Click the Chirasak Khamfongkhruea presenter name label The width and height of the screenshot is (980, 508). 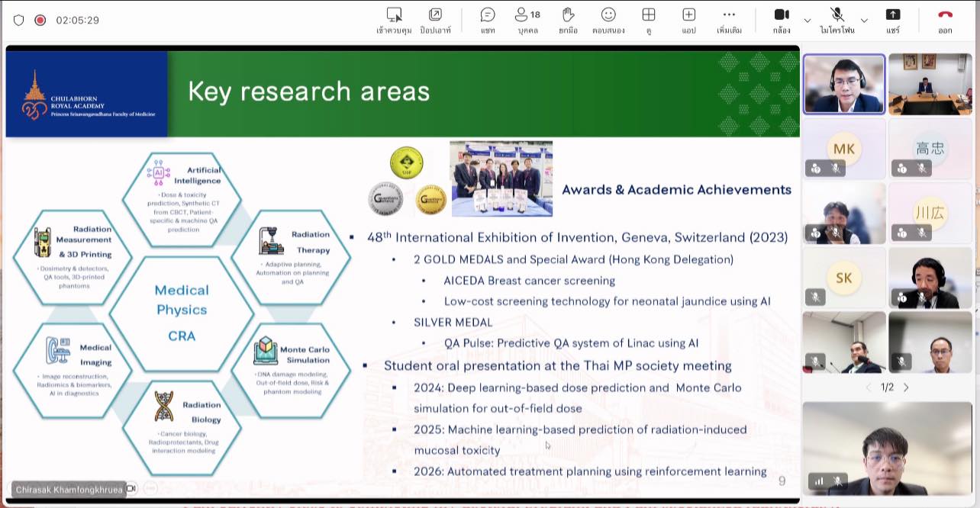pyautogui.click(x=68, y=489)
